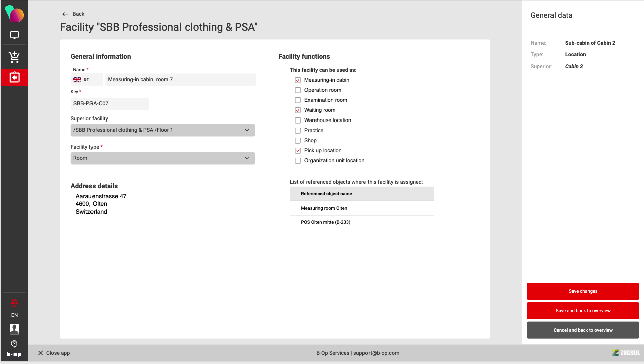
Task: Open the help question mark icon
Action: (14, 344)
